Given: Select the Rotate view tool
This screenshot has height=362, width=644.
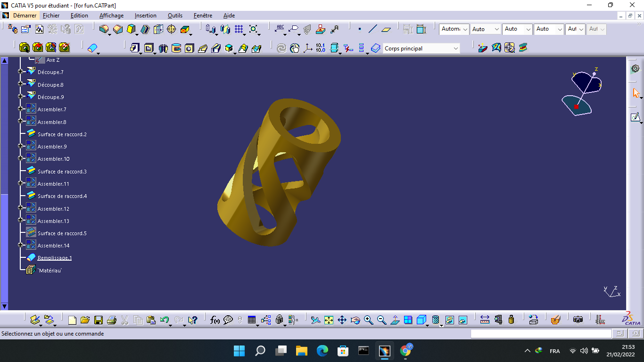Looking at the screenshot, I should click(355, 320).
